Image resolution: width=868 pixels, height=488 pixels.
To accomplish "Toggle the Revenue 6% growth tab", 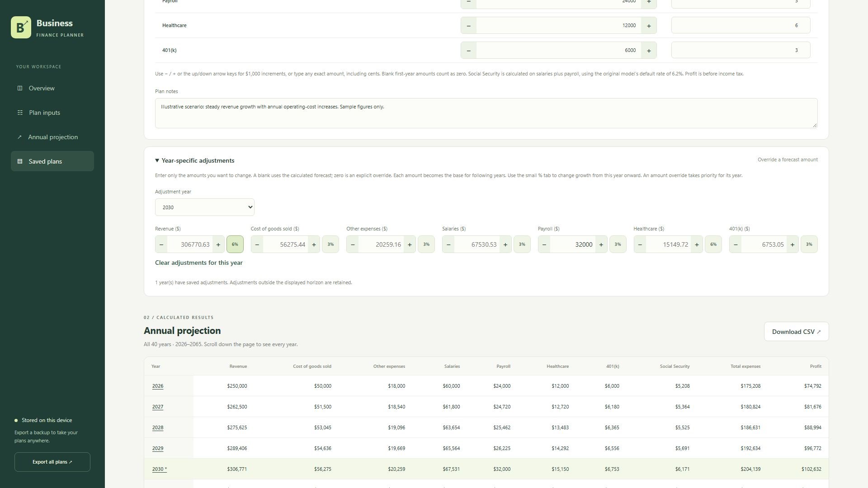I will coord(235,244).
